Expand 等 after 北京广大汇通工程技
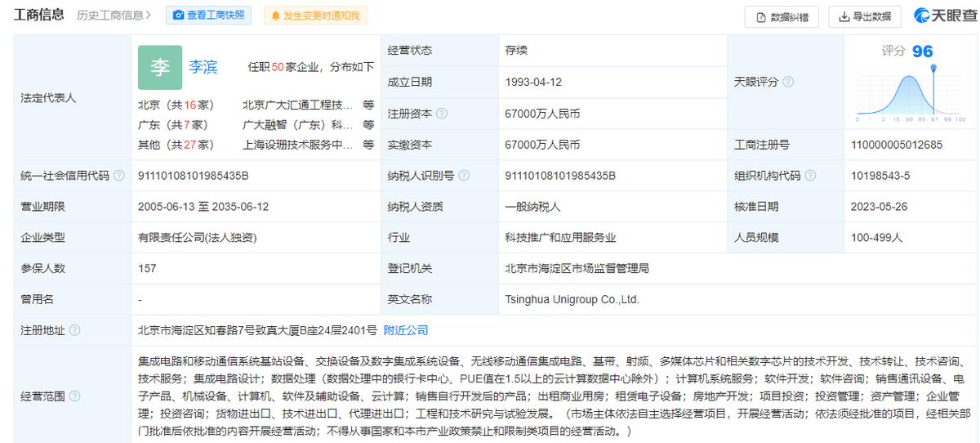980x443 pixels. 368,105
